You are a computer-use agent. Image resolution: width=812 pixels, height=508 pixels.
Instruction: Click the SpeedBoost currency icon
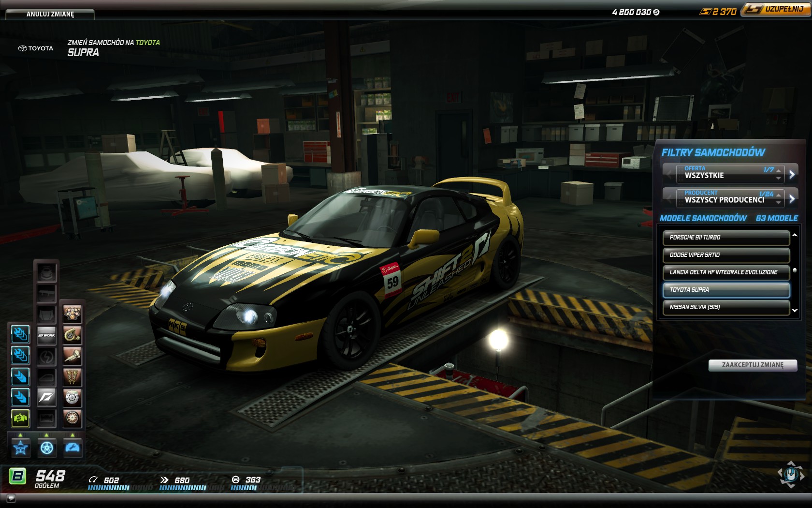(x=705, y=12)
